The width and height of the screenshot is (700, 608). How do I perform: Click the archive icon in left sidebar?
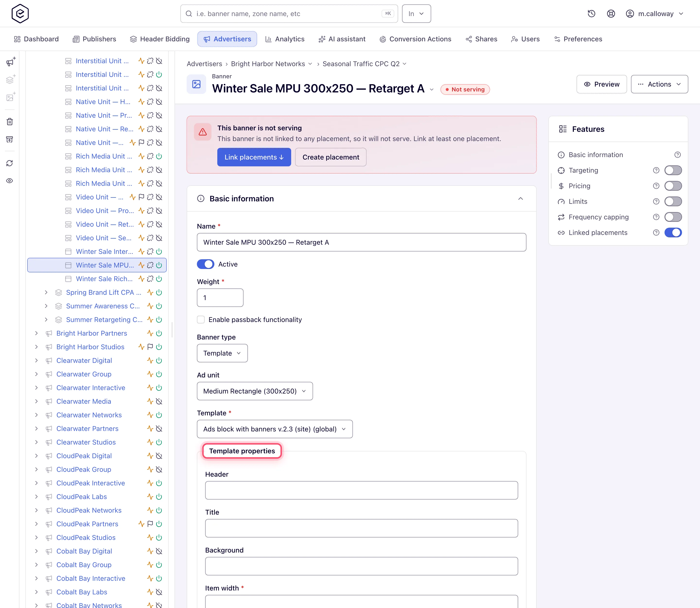click(10, 139)
